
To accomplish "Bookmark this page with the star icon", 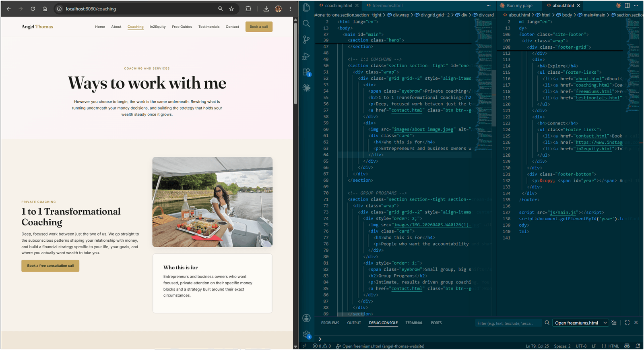I will point(231,8).
